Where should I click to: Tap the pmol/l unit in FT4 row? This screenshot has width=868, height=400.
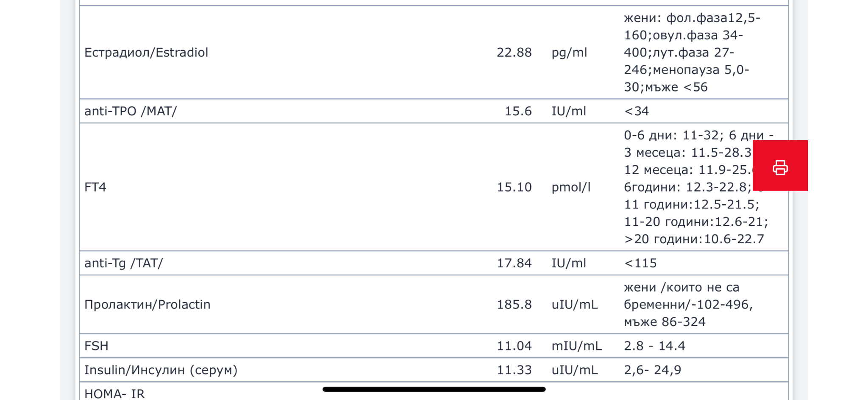click(x=571, y=187)
